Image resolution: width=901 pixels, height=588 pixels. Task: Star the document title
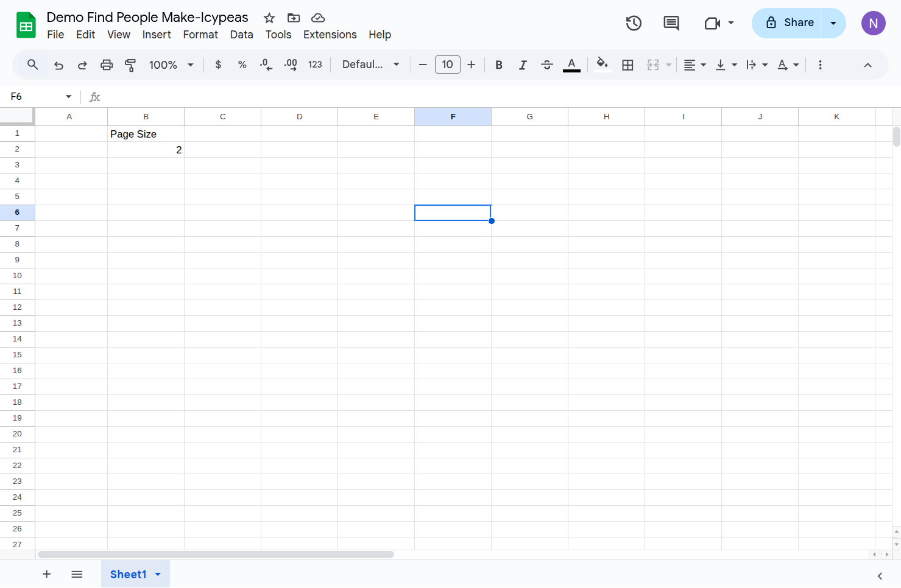pyautogui.click(x=269, y=18)
